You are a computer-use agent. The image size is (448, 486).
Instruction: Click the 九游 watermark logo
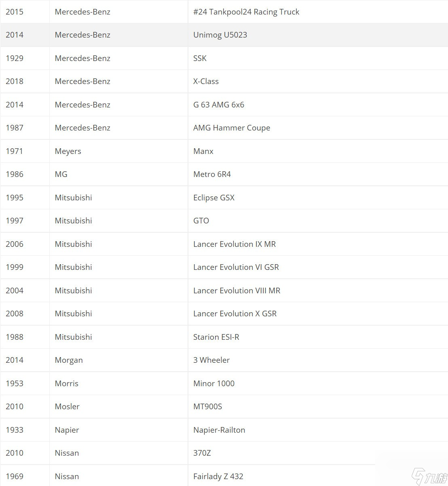(x=429, y=477)
